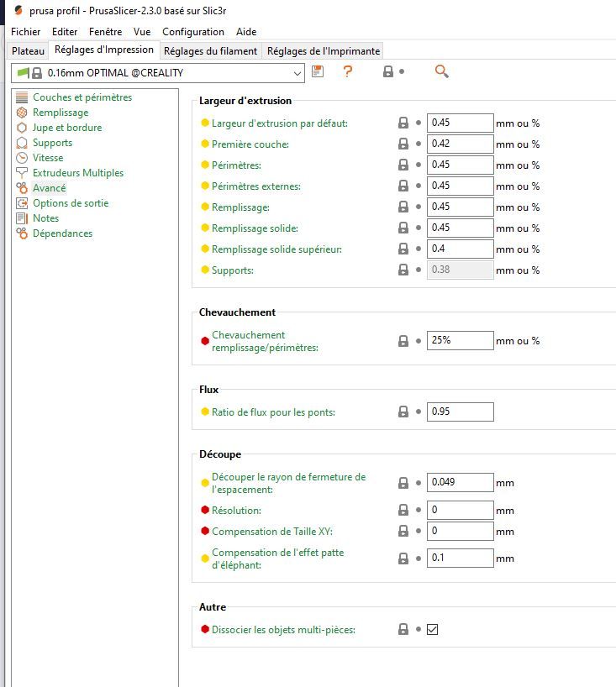Click the gap closing radius field 0.049
Viewport: 616px width, 687px height.
(x=460, y=482)
